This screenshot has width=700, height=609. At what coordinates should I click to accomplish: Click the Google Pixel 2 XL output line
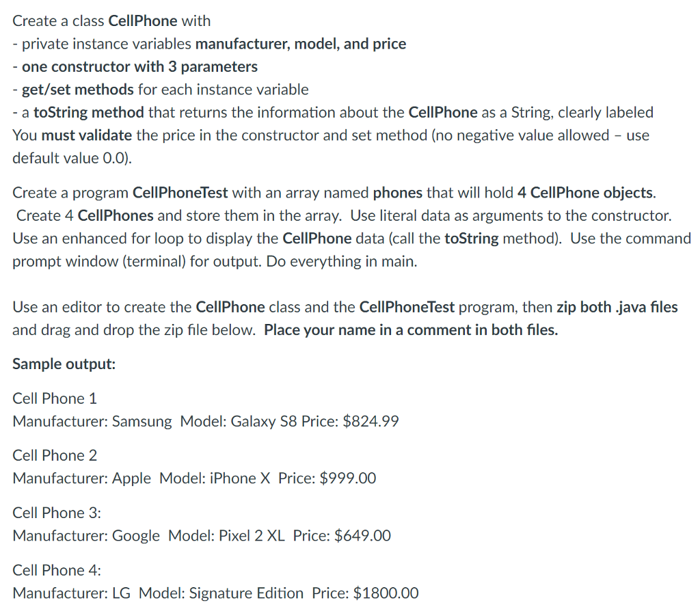click(x=202, y=535)
